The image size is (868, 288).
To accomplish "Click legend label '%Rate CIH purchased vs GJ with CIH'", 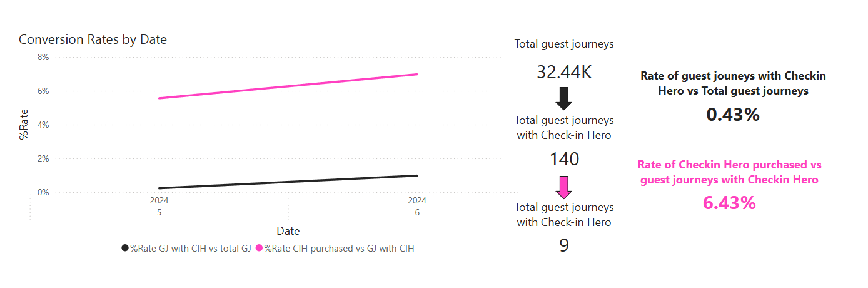I will point(339,249).
